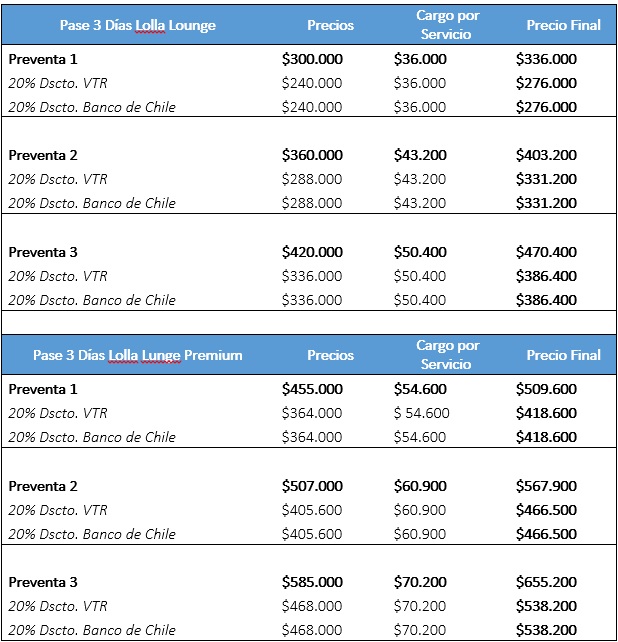Select the bold $70.200 service charge cell
This screenshot has width=618, height=642.
[x=420, y=582]
